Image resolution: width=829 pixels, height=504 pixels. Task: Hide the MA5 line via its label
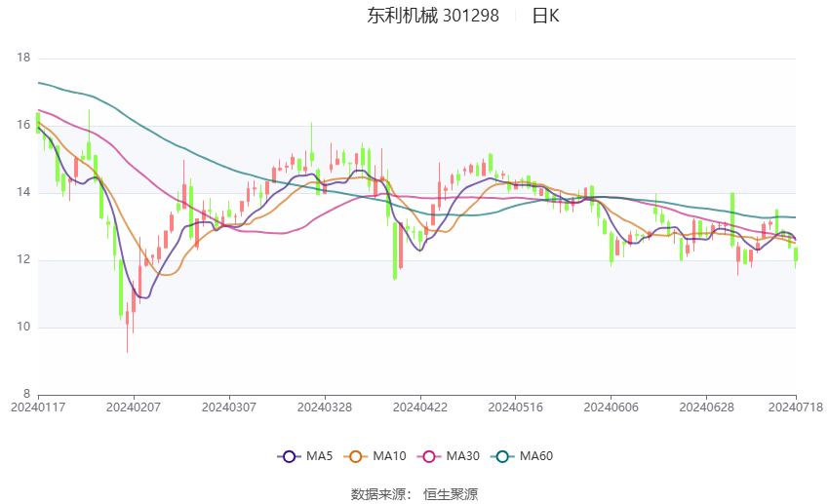coord(319,456)
